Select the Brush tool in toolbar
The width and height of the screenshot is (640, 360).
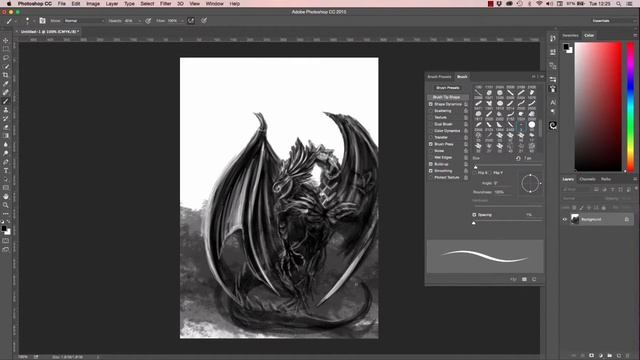tap(6, 101)
